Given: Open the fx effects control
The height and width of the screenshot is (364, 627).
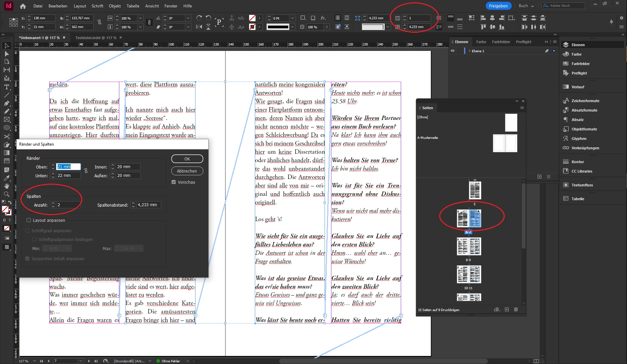Looking at the screenshot, I should (323, 18).
